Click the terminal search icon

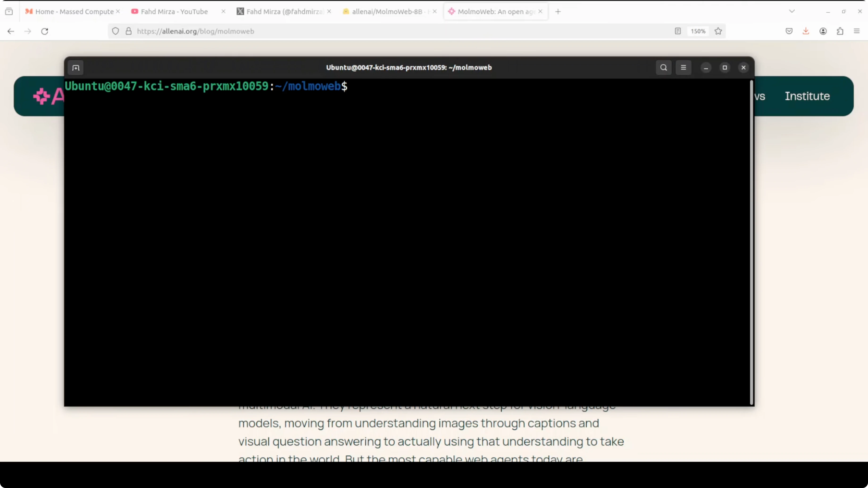pos(664,68)
